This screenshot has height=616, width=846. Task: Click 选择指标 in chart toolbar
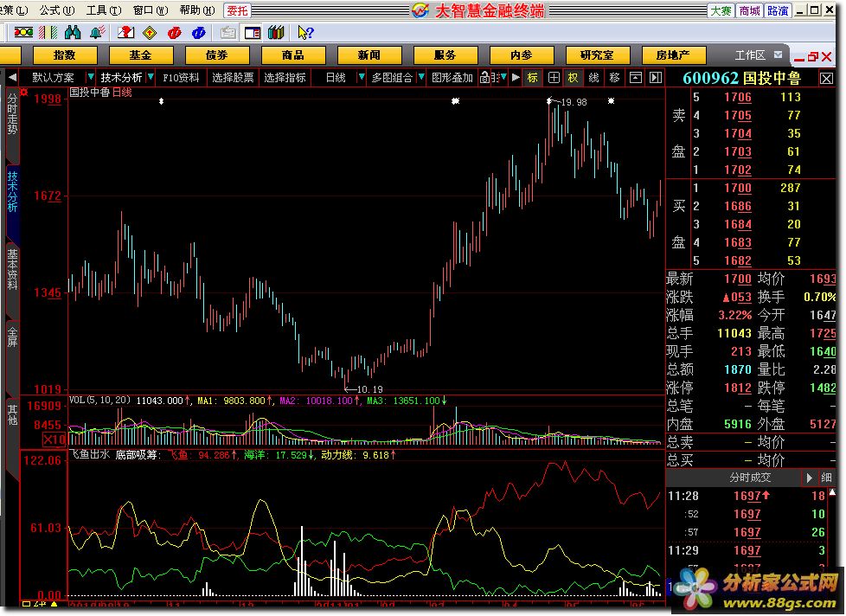pos(285,78)
